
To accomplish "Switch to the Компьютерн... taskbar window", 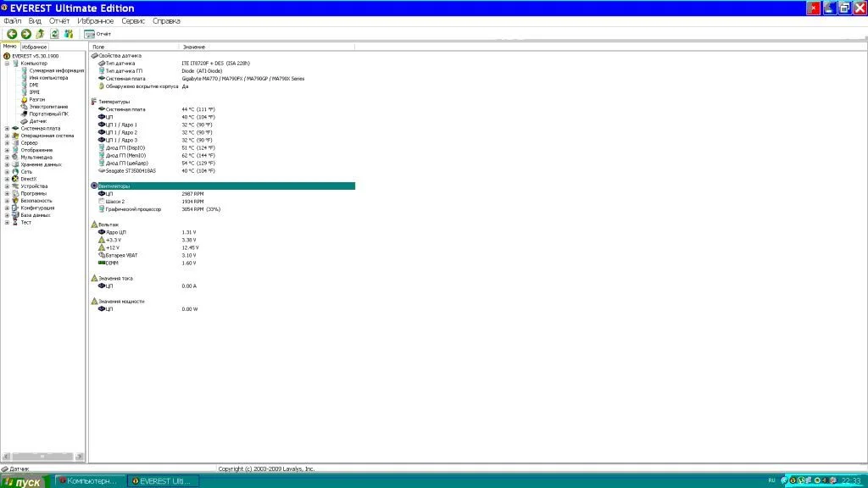I will point(89,481).
